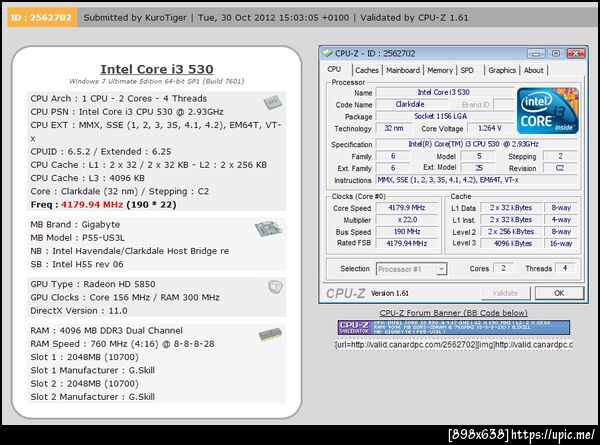Click the OK button
The height and width of the screenshot is (445, 600).
coord(559,293)
